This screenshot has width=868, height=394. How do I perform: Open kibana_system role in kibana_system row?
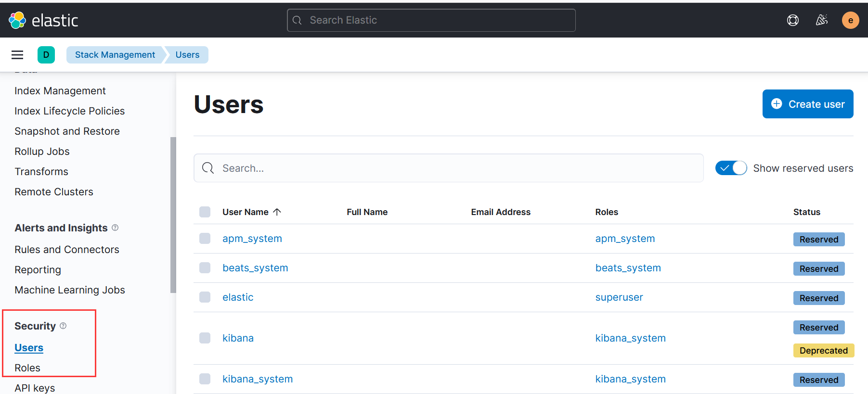[x=631, y=379]
